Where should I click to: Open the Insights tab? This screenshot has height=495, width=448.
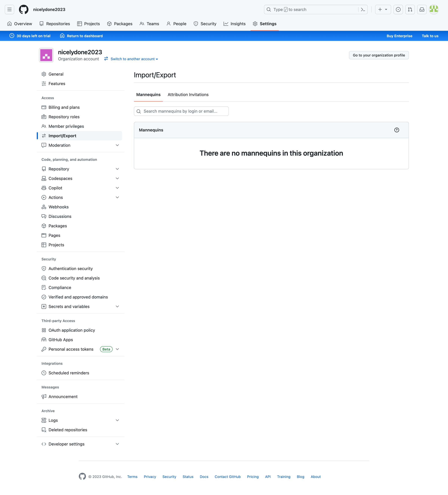click(x=234, y=24)
